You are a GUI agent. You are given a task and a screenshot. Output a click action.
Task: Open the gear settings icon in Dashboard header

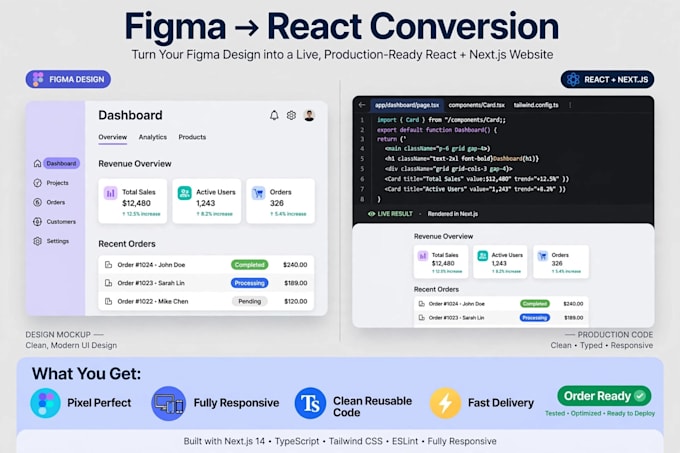coord(291,115)
